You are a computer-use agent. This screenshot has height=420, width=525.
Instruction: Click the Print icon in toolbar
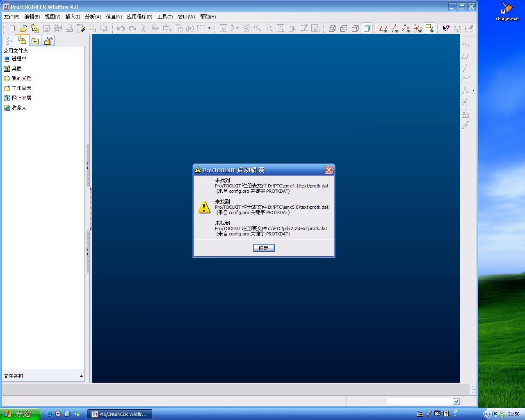[x=70, y=28]
